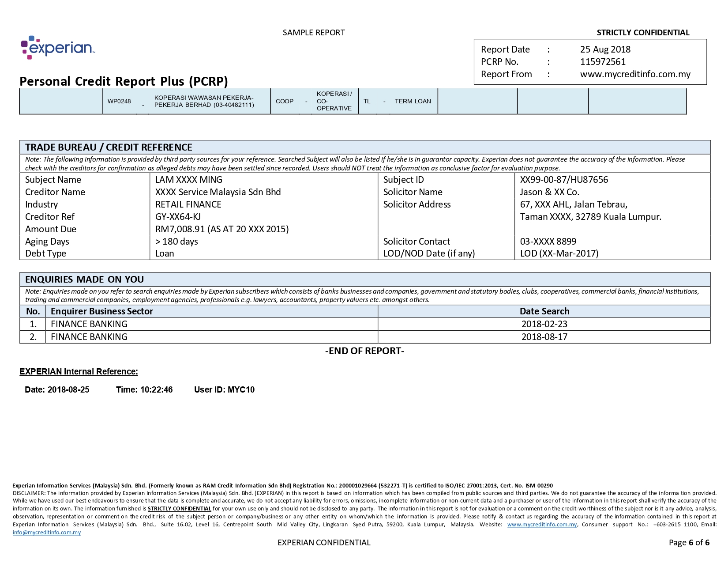Select solicitor contact 03-XXXX 8899
Image resolution: width=728 pixels, height=563 pixels.
pos(548,242)
